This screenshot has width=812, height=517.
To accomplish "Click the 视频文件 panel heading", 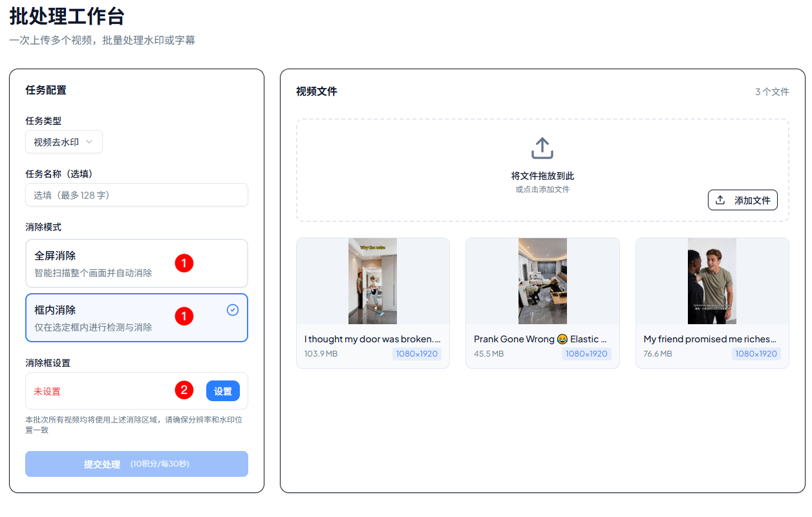I will (x=317, y=91).
